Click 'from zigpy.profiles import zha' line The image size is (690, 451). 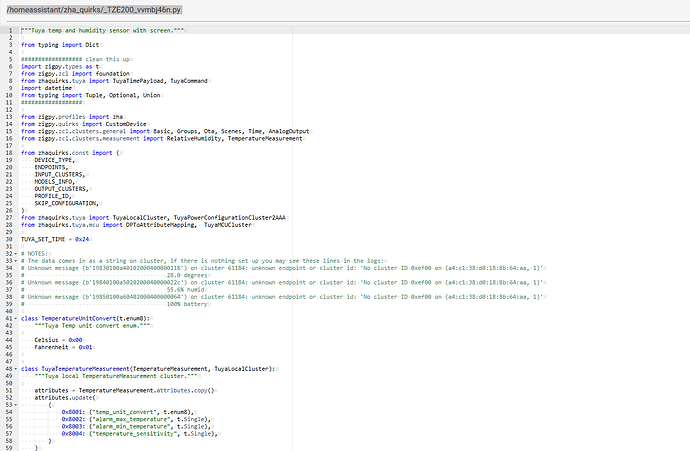pyautogui.click(x=72, y=117)
